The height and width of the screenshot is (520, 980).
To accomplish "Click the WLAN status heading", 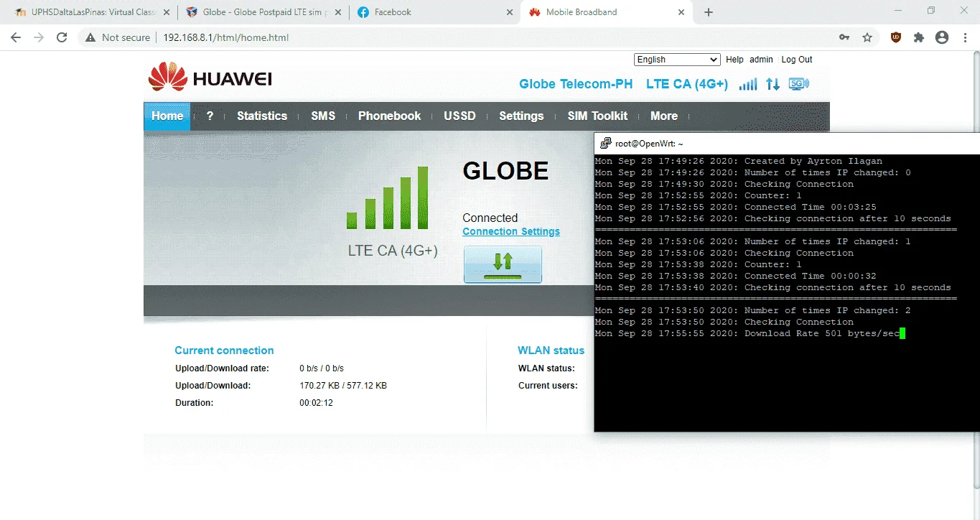I will pyautogui.click(x=551, y=350).
